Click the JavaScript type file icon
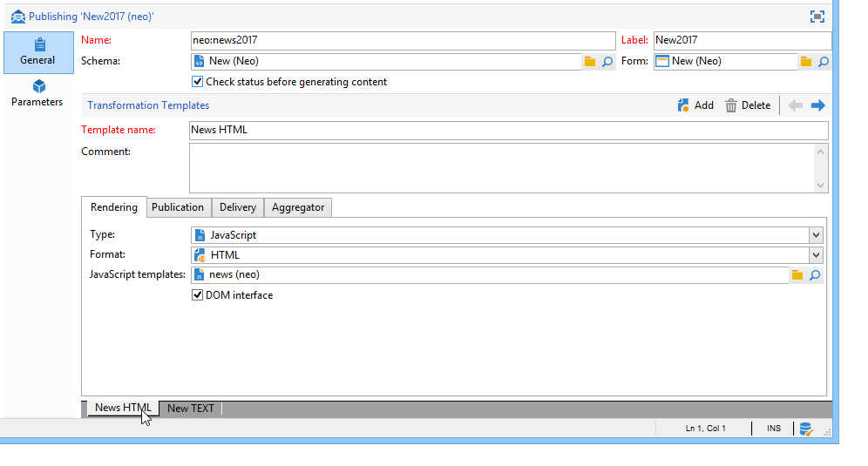This screenshot has width=868, height=466. pyautogui.click(x=200, y=235)
